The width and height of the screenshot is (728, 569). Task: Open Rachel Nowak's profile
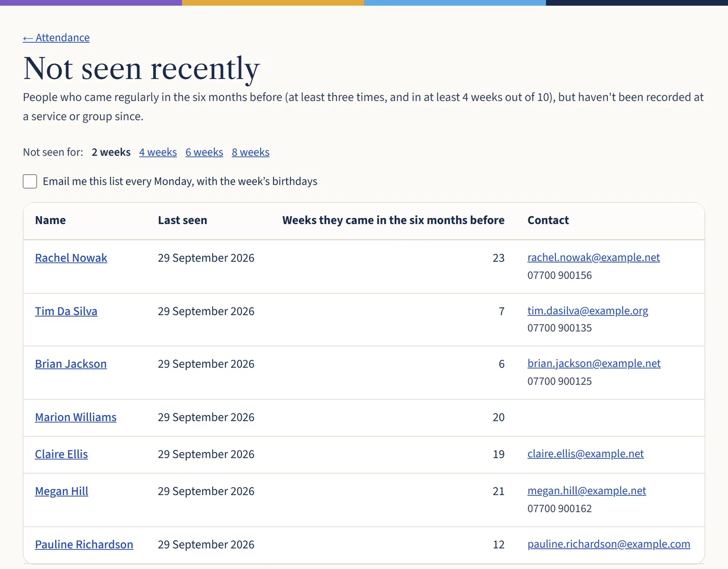tap(71, 258)
